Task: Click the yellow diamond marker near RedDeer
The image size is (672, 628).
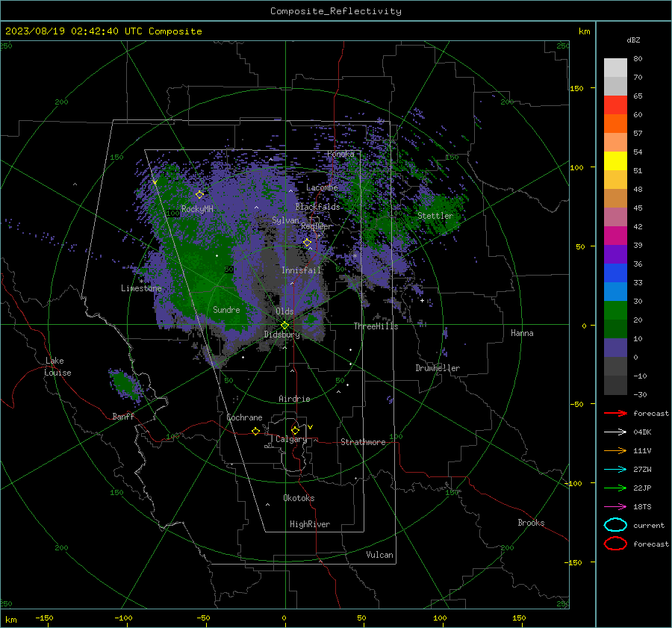Action: coord(308,243)
